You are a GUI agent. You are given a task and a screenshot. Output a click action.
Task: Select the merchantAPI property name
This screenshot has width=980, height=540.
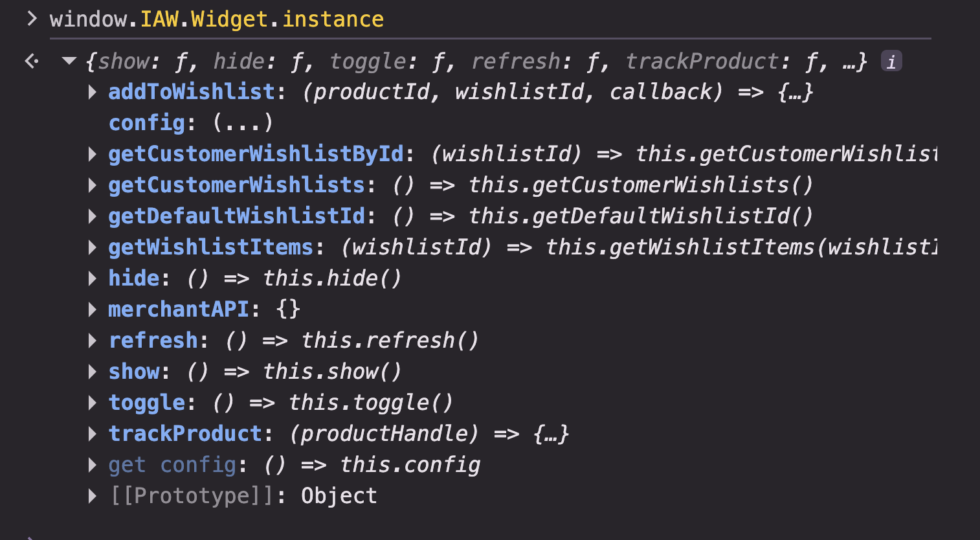(x=178, y=309)
